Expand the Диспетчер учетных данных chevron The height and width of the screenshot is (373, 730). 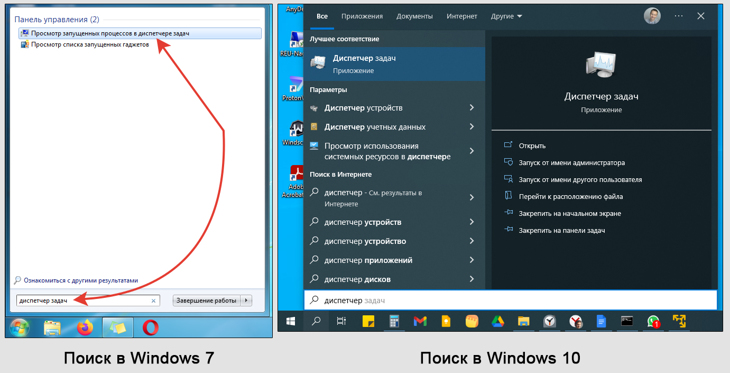(472, 127)
